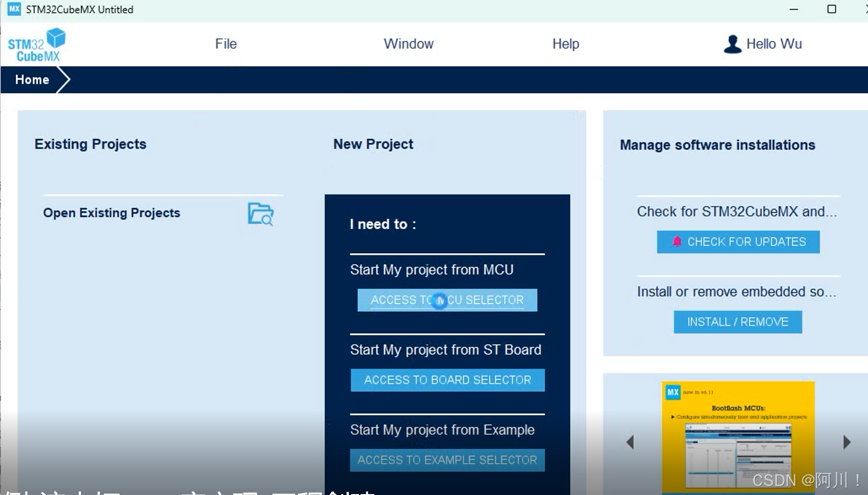
Task: Show previous news slide arrow
Action: pyautogui.click(x=630, y=442)
